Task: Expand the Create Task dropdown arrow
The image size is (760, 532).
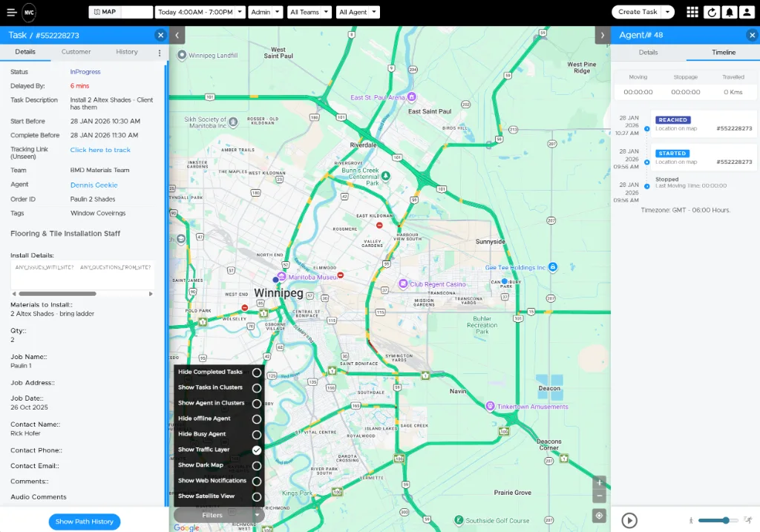Action: (668, 12)
